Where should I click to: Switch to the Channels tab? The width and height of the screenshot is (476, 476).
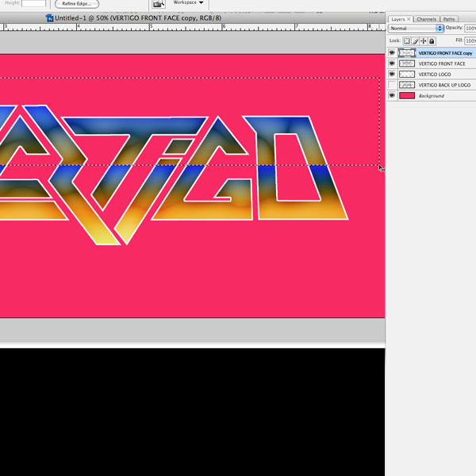tap(426, 19)
